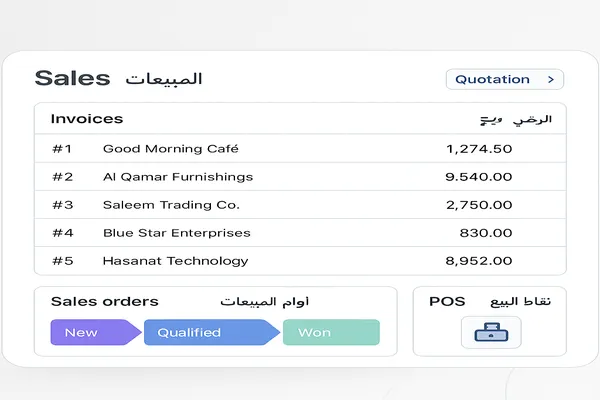Image resolution: width=600 pixels, height=400 pixels.
Task: Click the 2,750.00 invoice amount
Action: pos(479,205)
